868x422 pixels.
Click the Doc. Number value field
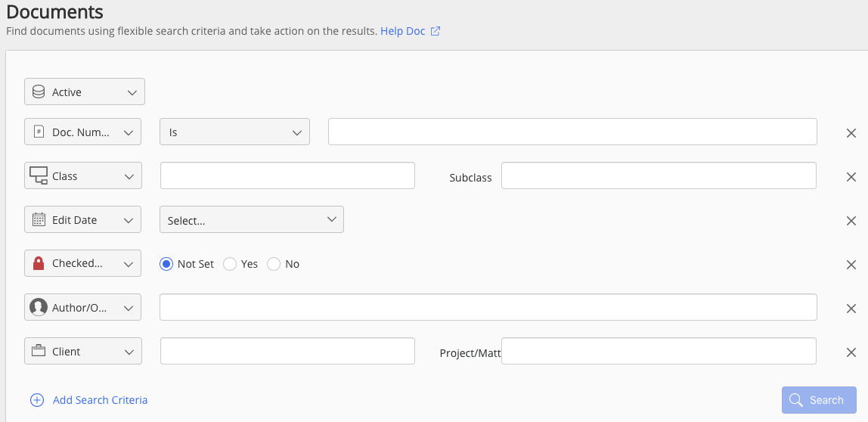(572, 132)
